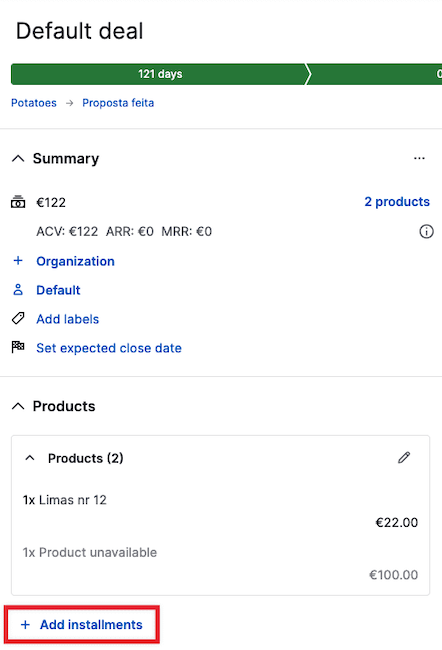This screenshot has height=650, width=442.
Task: Open the Summary three-dots options menu
Action: [419, 158]
